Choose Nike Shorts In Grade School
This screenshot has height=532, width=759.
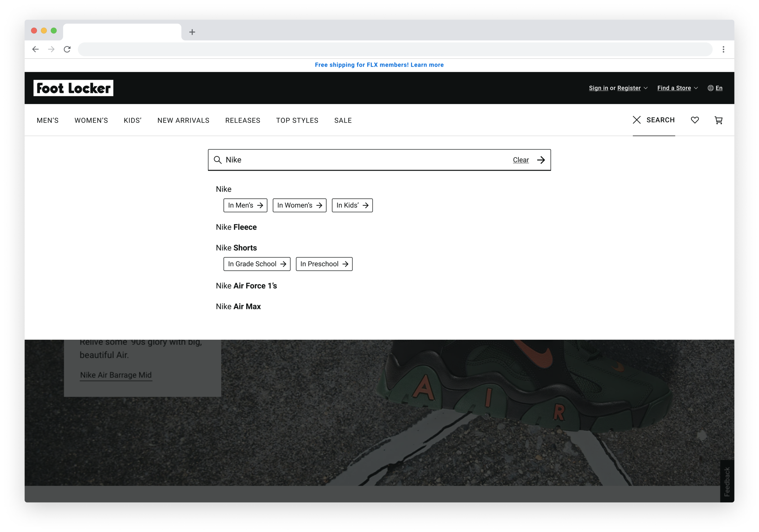click(257, 264)
